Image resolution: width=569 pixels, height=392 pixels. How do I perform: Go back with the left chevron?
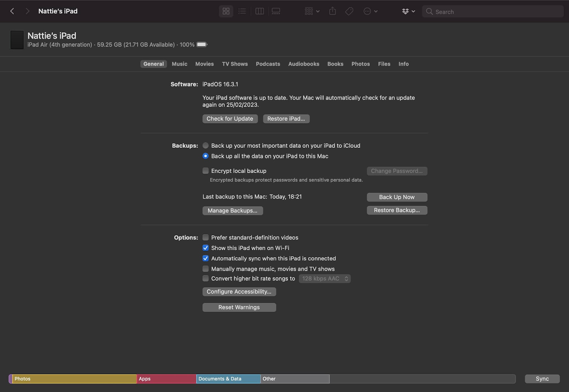[12, 11]
